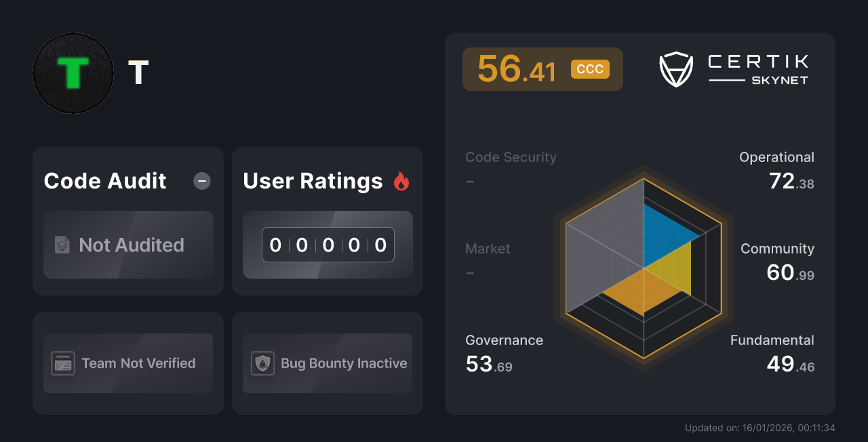The width and height of the screenshot is (868, 442).
Task: Click the bug bounty shield icon
Action: click(x=263, y=363)
